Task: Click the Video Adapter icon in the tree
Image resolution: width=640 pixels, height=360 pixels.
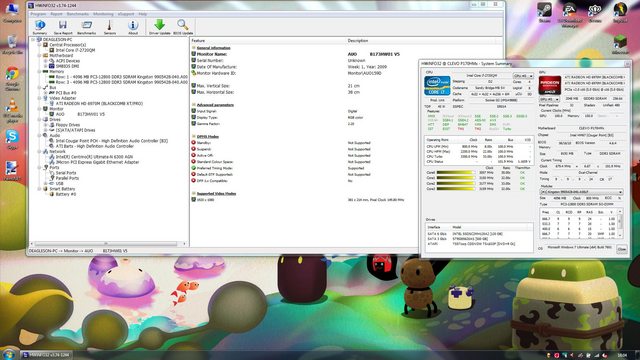Action: 45,98
